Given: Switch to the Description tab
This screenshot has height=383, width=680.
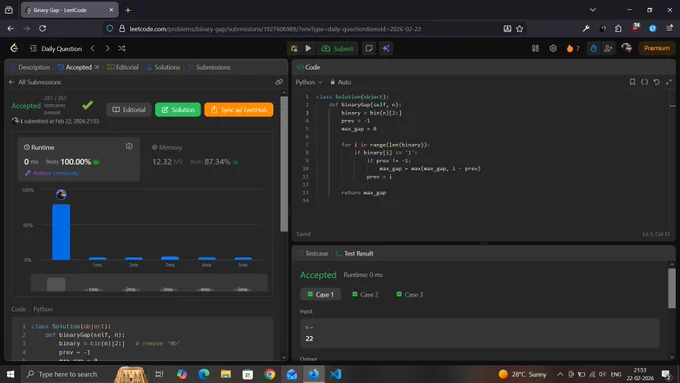Looking at the screenshot, I should click(30, 67).
